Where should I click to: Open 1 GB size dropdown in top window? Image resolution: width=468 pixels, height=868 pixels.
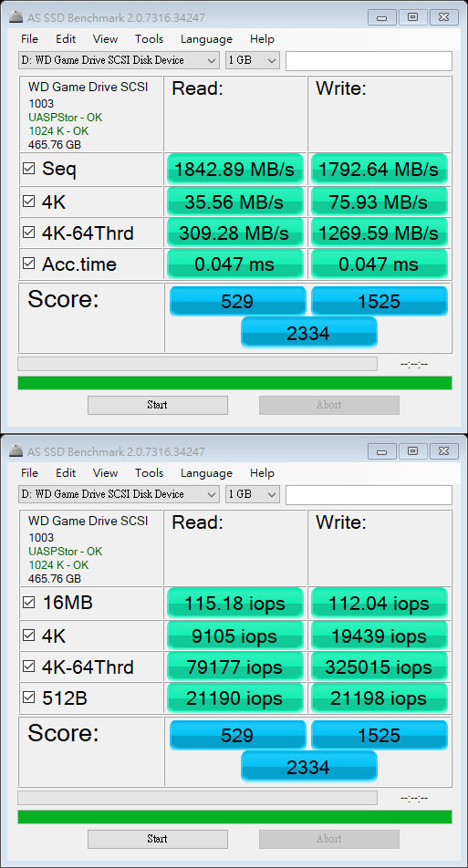pos(253,60)
